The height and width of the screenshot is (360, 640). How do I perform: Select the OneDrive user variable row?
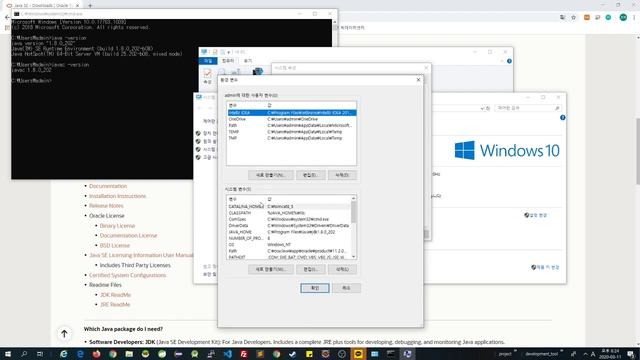click(x=292, y=119)
